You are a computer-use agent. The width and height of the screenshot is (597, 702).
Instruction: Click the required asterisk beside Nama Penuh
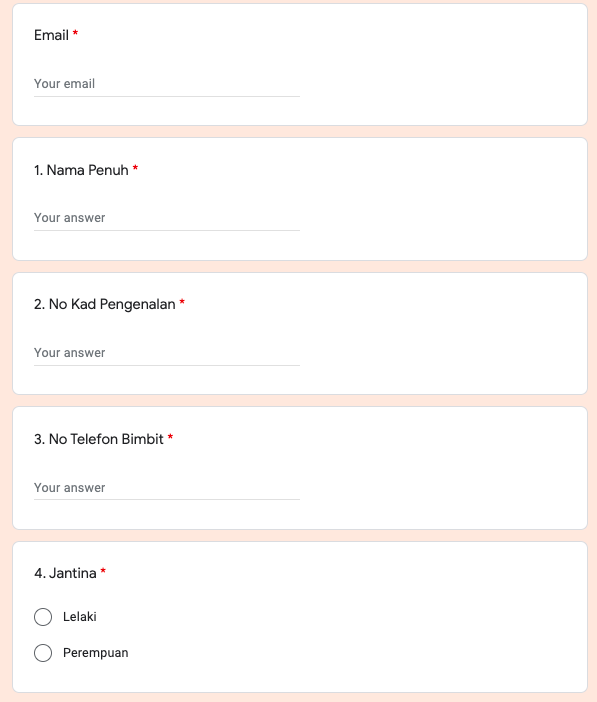[x=135, y=168]
